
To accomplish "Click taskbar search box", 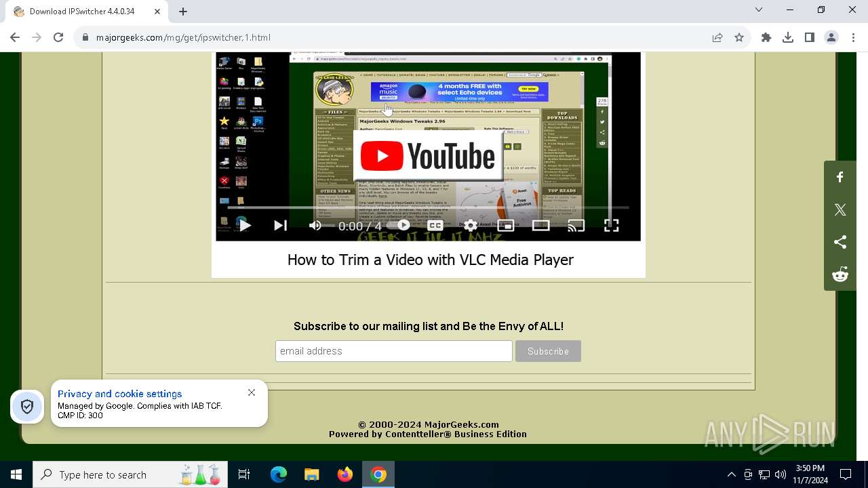I will coord(130,474).
